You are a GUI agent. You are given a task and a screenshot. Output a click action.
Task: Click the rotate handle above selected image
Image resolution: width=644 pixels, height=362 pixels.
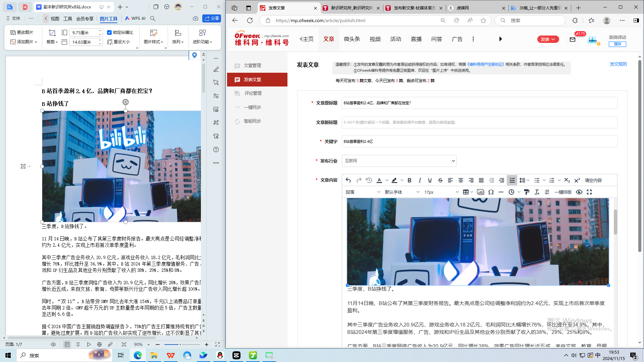[125, 102]
